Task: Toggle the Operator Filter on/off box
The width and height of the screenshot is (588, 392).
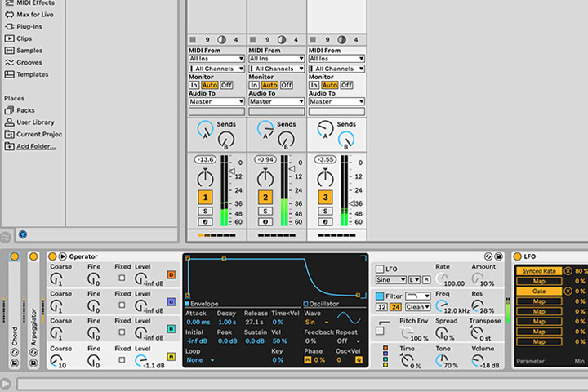Action: [380, 296]
